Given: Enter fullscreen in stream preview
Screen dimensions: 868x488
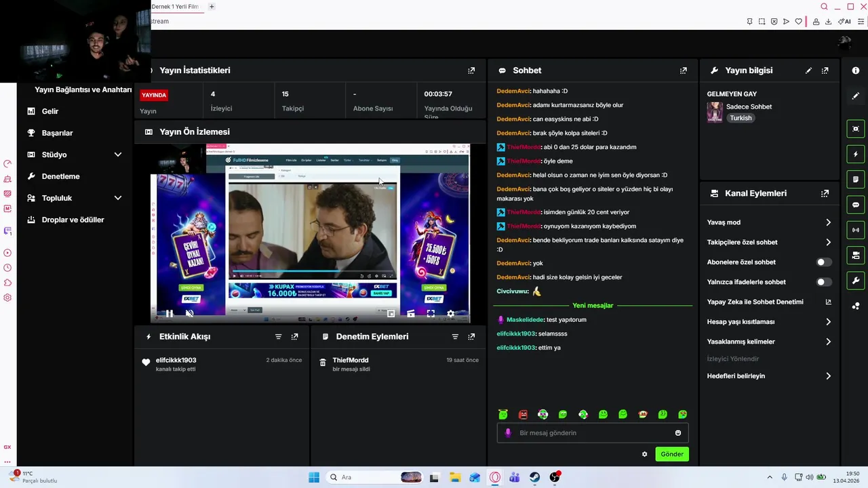Looking at the screenshot, I should tap(431, 314).
